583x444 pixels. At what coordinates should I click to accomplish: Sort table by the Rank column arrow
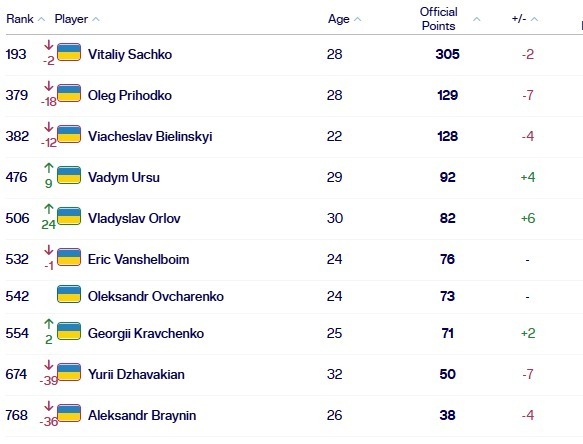coord(41,19)
